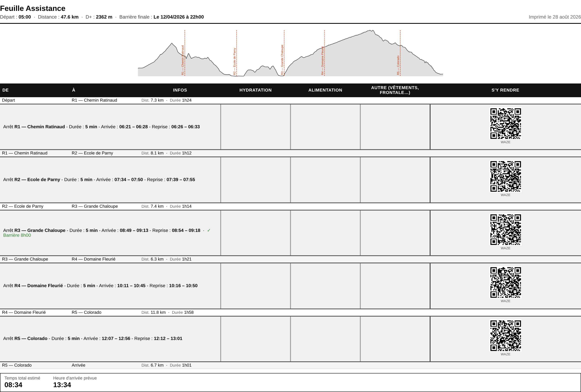Click the AUTRE (VÊTEMENTS, FRONTALE...) header
581x392 pixels.
395,90
